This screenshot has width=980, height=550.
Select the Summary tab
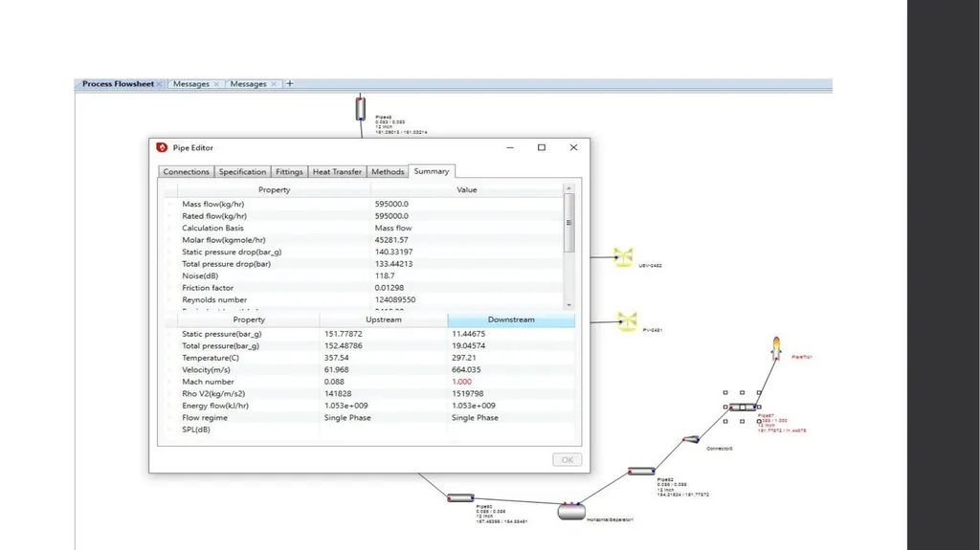[x=432, y=171]
